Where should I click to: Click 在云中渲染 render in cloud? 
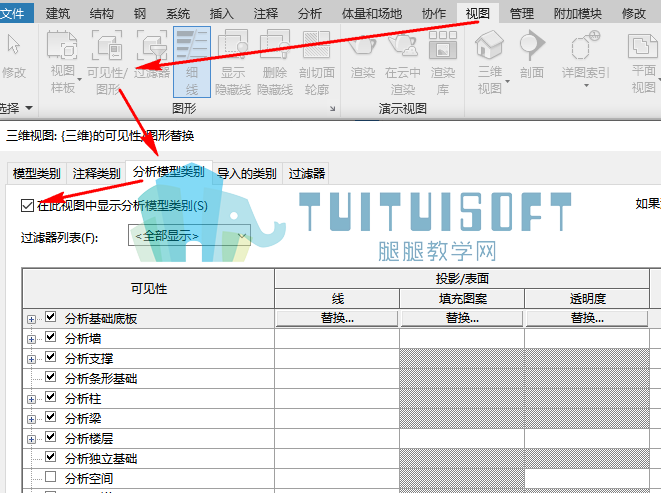point(403,62)
